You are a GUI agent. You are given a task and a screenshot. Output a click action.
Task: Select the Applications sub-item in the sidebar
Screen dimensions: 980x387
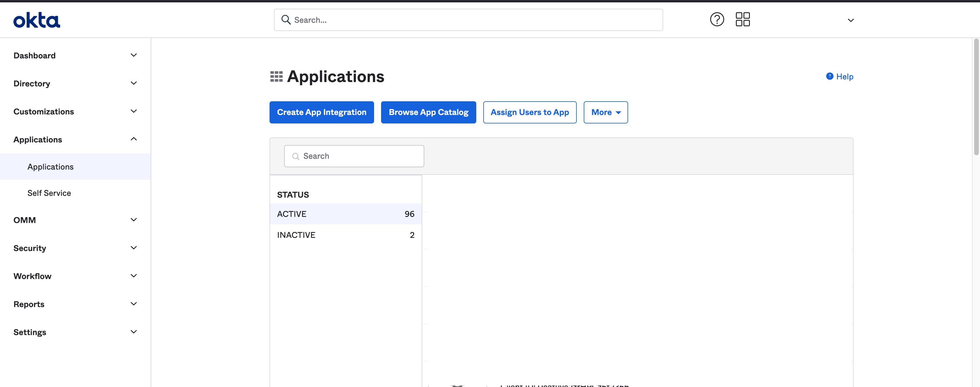50,167
